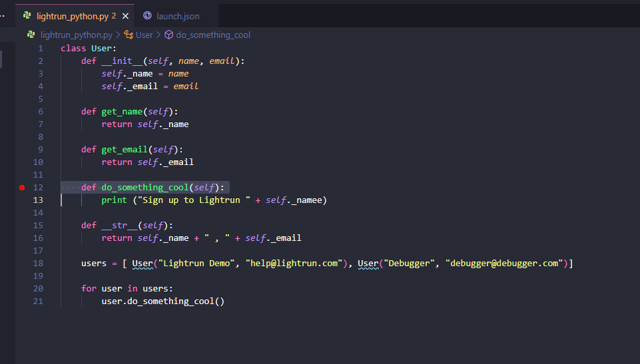Click the first underlined User call on line 18
The image size is (640, 364).
[143, 264]
